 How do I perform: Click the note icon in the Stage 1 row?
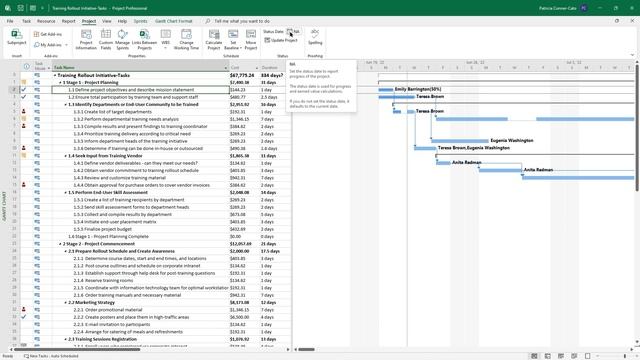pos(24,82)
